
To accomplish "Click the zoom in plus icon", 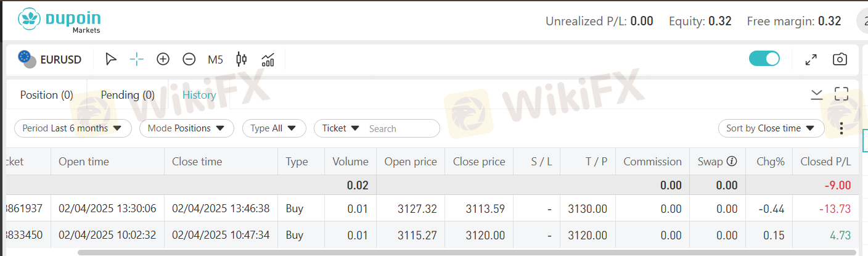I will [x=163, y=59].
